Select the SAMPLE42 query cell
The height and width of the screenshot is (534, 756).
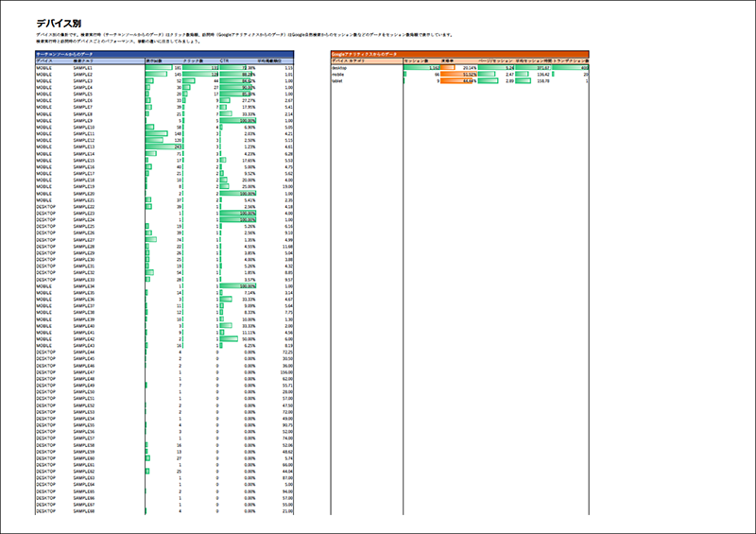coord(84,339)
